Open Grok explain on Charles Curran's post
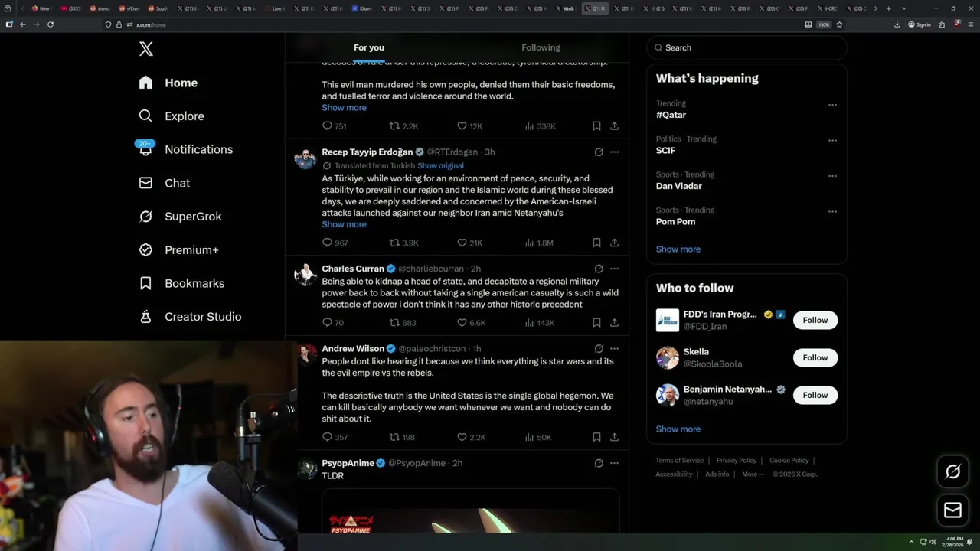The height and width of the screenshot is (551, 980). pyautogui.click(x=599, y=269)
